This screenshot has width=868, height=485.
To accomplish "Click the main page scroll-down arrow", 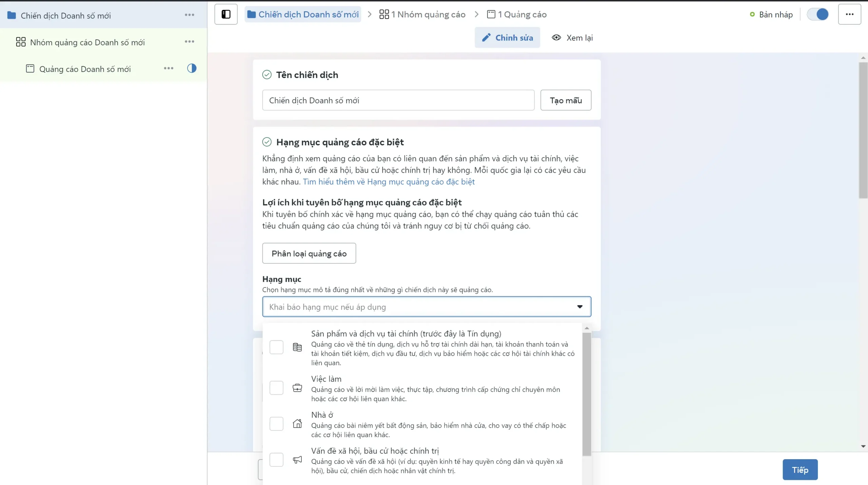I will pyautogui.click(x=863, y=446).
